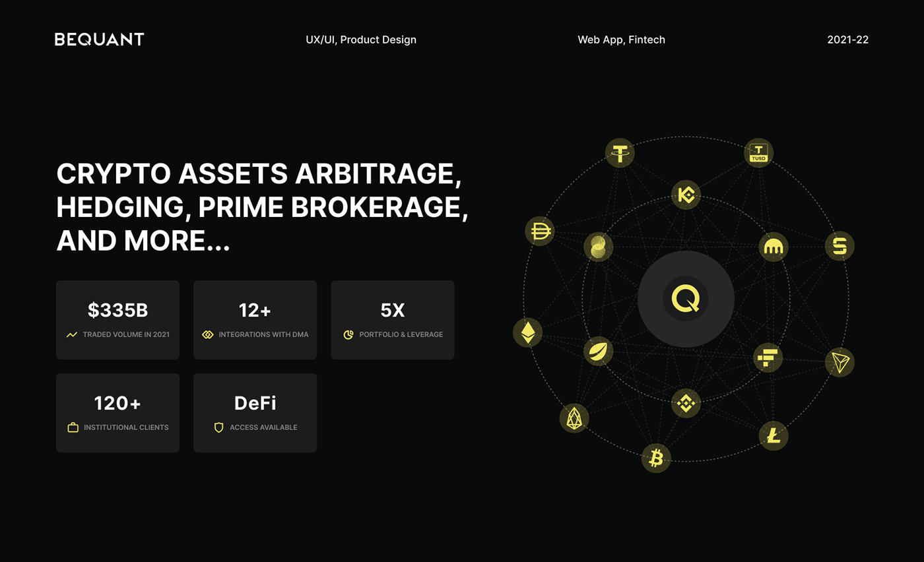
Task: Select the FTX exchange icon
Action: point(768,358)
